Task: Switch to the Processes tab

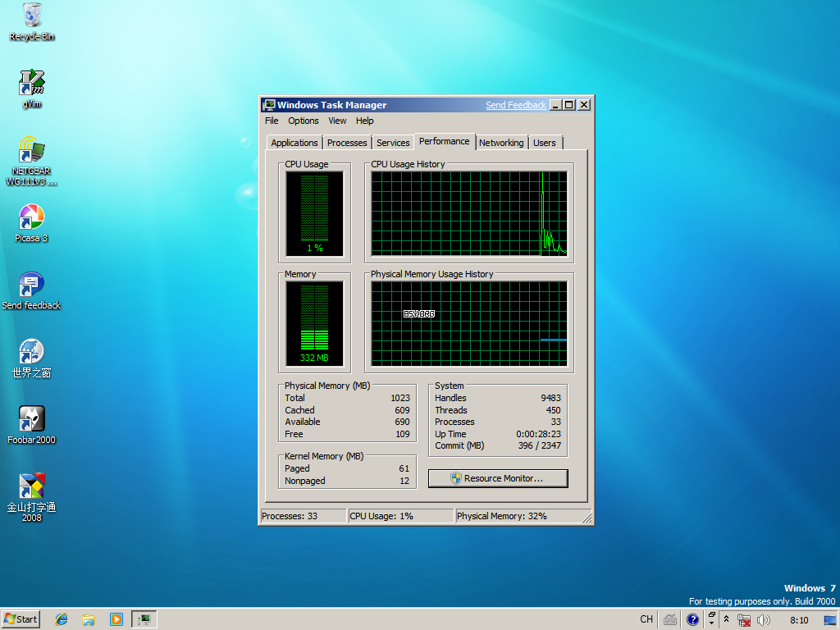Action: click(347, 143)
